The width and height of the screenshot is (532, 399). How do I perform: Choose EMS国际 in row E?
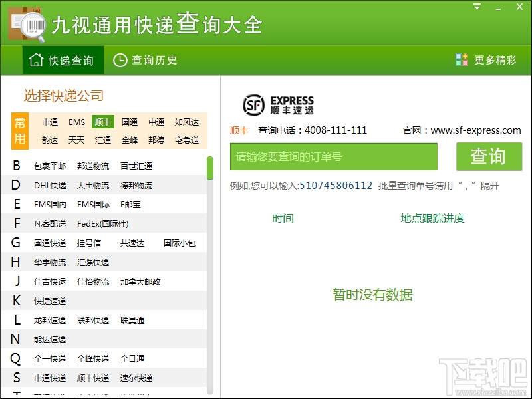93,205
